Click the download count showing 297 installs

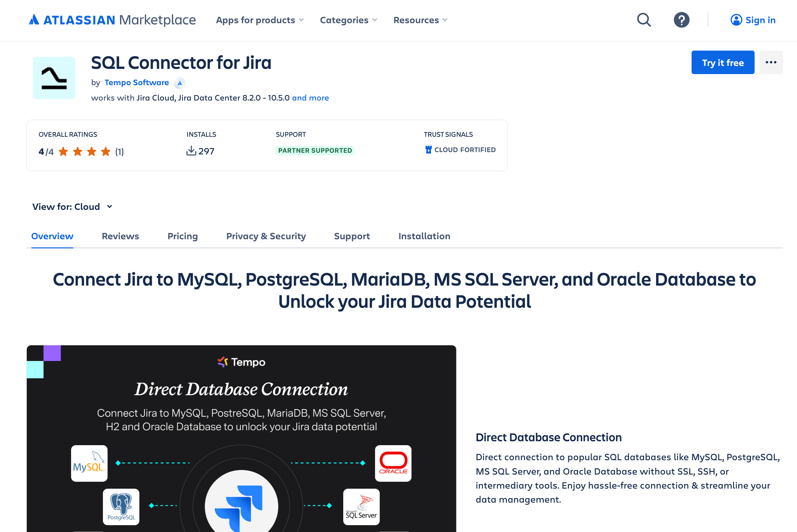point(206,152)
